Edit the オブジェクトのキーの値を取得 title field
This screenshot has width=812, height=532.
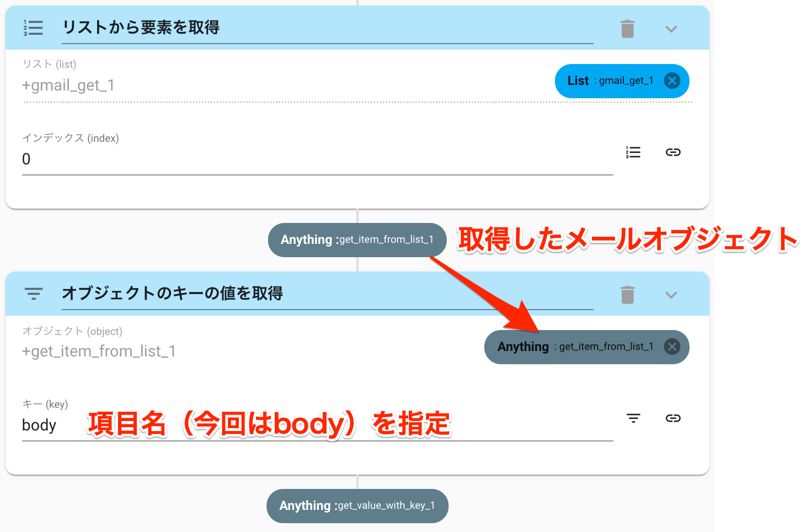(328, 294)
